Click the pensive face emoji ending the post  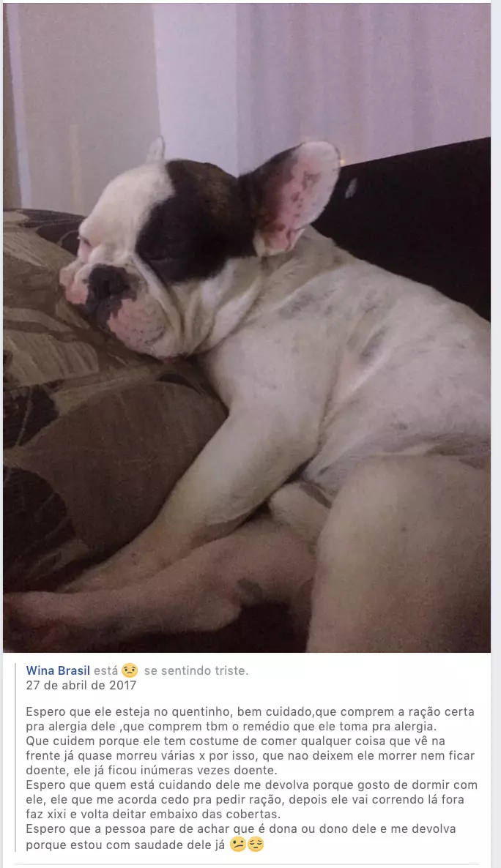(256, 845)
